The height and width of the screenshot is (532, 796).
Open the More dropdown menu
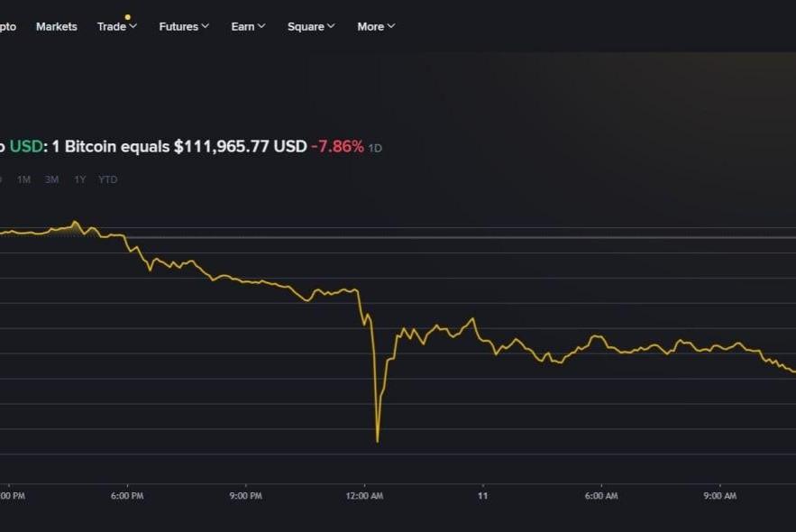click(375, 27)
